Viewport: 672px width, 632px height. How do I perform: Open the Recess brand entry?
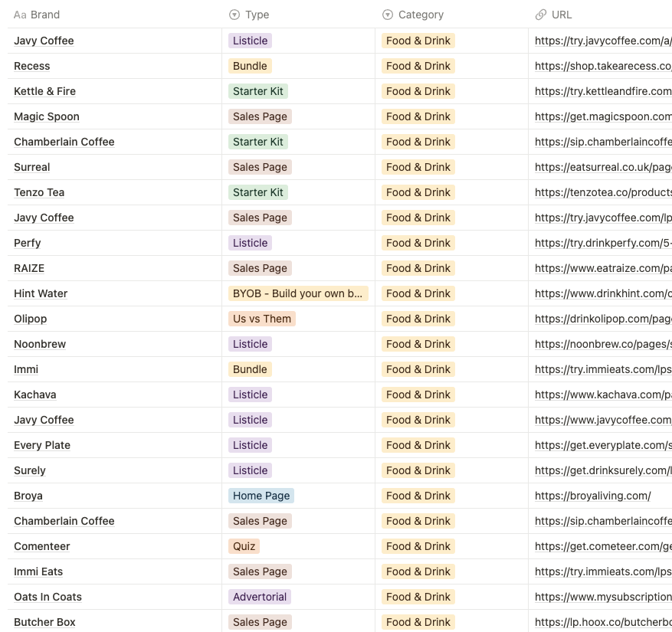(31, 66)
